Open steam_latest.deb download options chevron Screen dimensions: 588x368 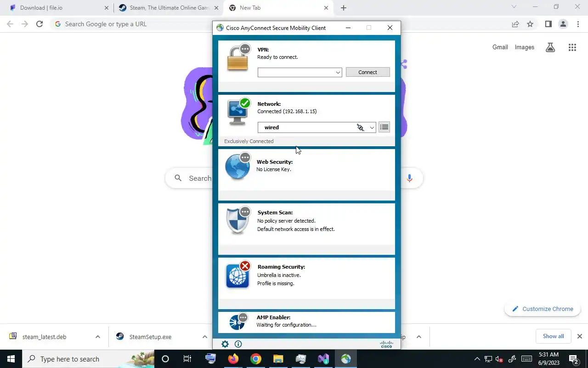pos(97,337)
